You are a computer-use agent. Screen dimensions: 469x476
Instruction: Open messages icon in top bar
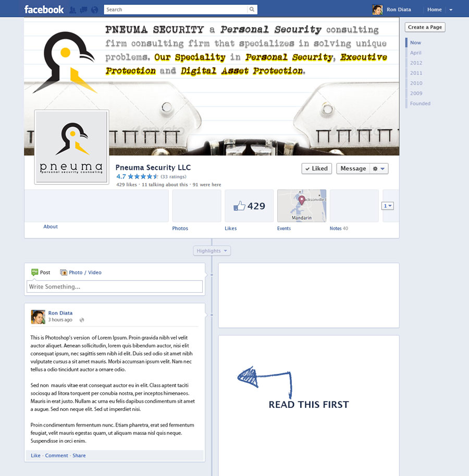[83, 10]
